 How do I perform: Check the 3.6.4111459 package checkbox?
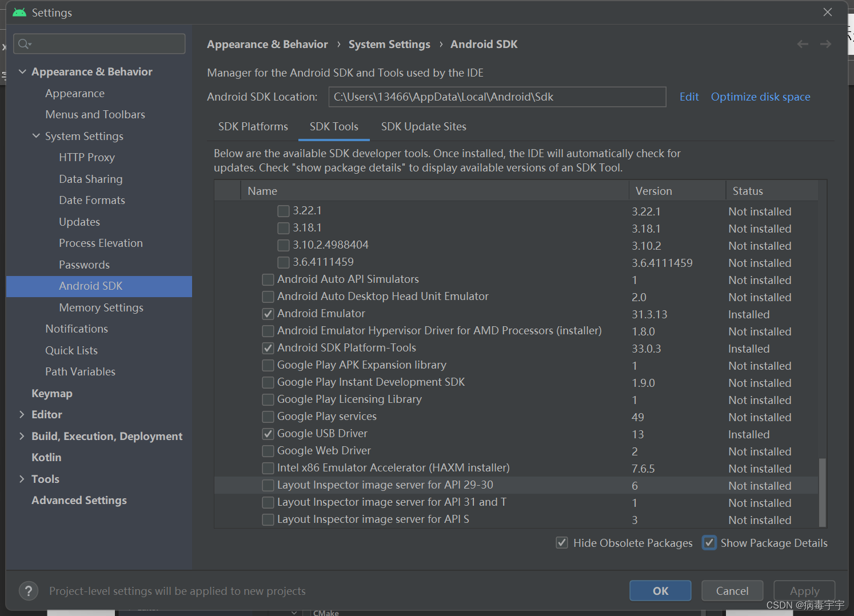(x=283, y=262)
